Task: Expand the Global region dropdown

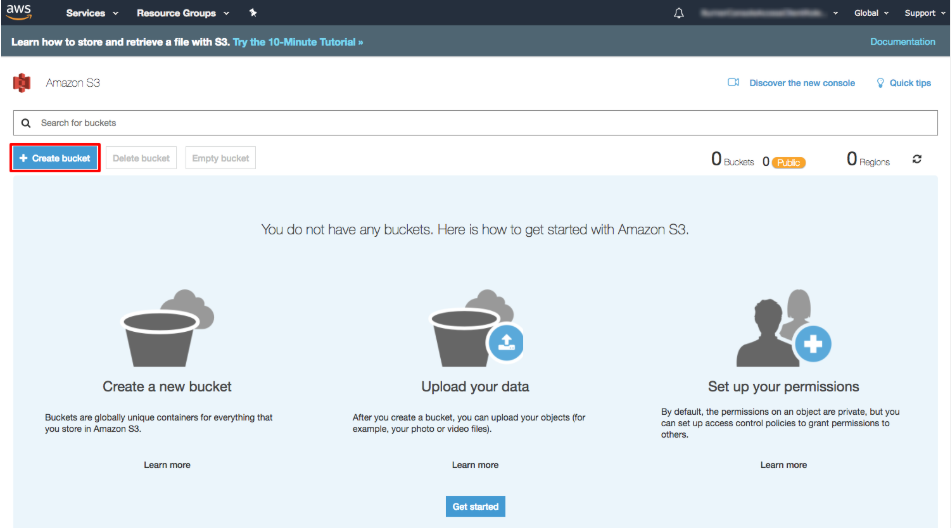Action: tap(871, 13)
